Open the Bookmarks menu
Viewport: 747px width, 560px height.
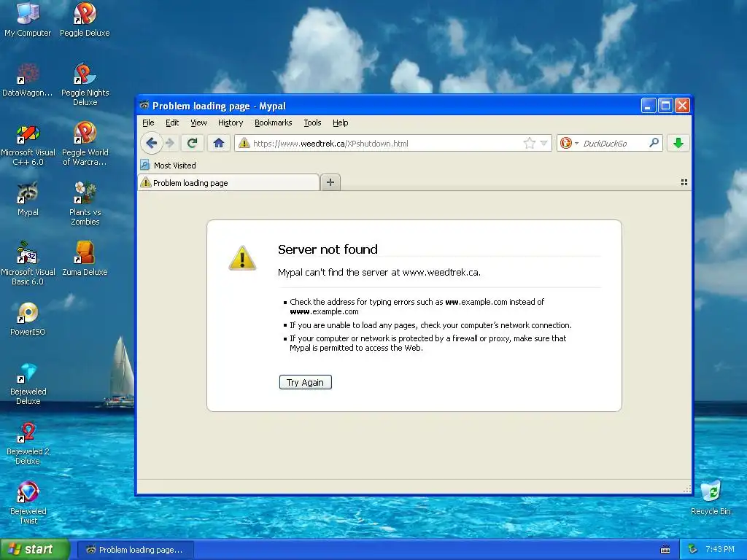click(274, 122)
